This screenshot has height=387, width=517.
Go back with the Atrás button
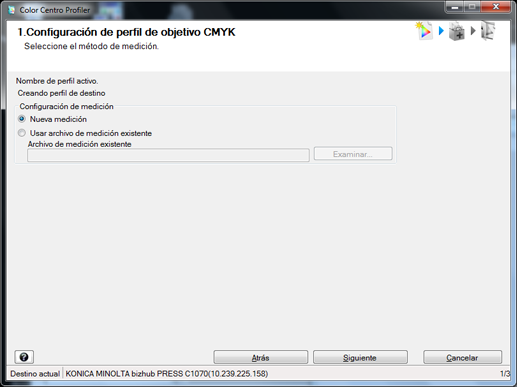pos(261,357)
